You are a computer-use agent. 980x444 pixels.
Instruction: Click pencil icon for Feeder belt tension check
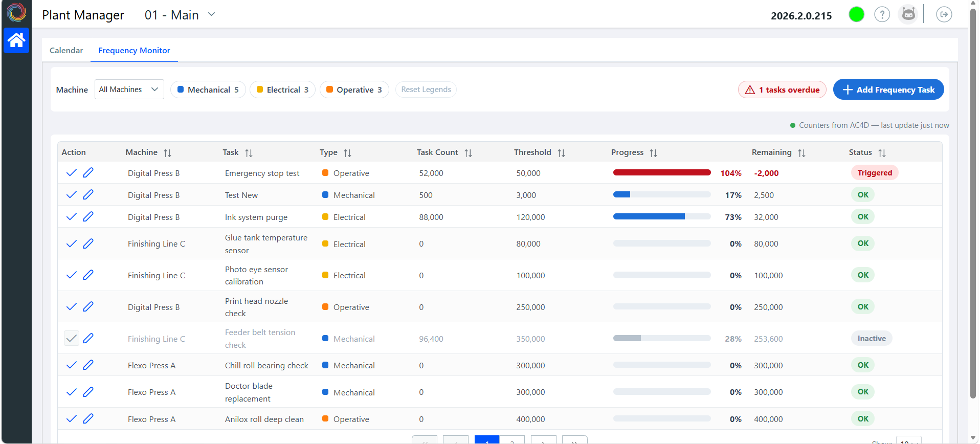pos(88,339)
